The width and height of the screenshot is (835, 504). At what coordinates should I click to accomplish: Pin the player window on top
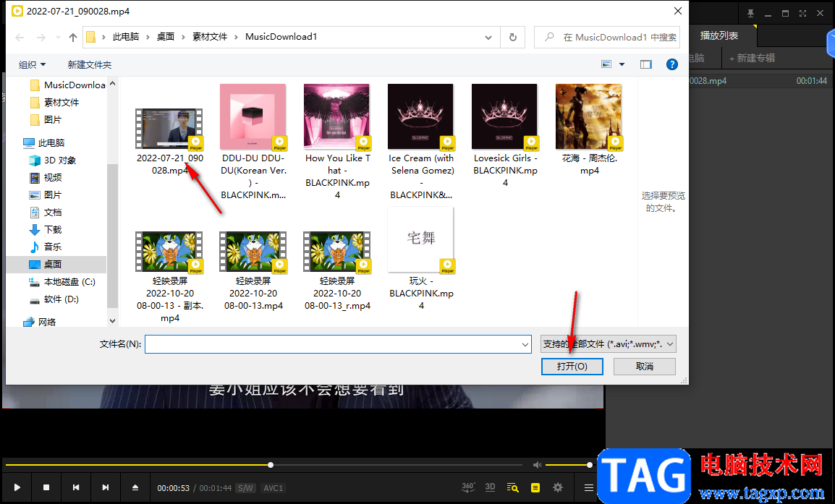point(750,13)
